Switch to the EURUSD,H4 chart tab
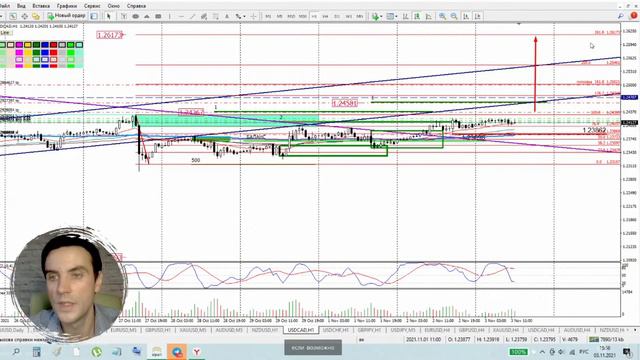 [437, 330]
